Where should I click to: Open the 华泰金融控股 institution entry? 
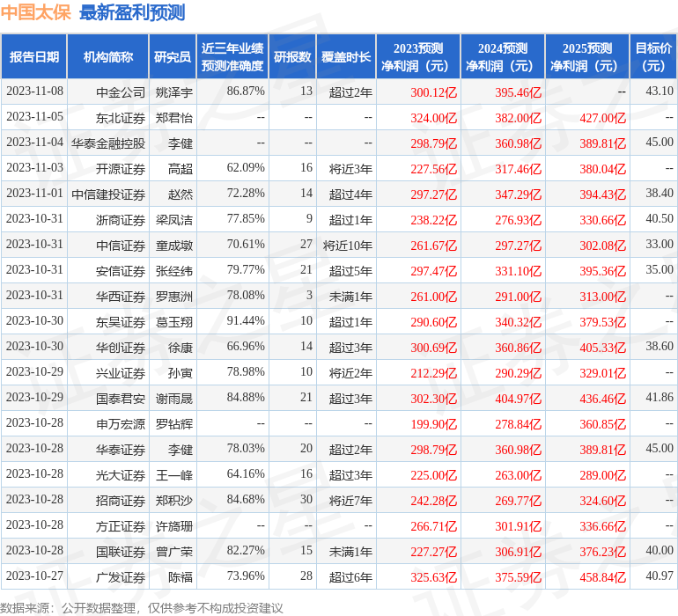pyautogui.click(x=108, y=143)
